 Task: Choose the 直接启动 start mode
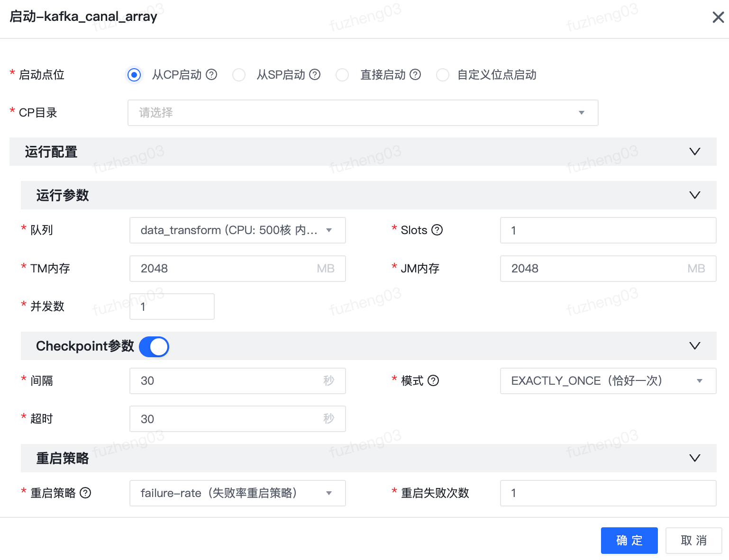click(342, 75)
